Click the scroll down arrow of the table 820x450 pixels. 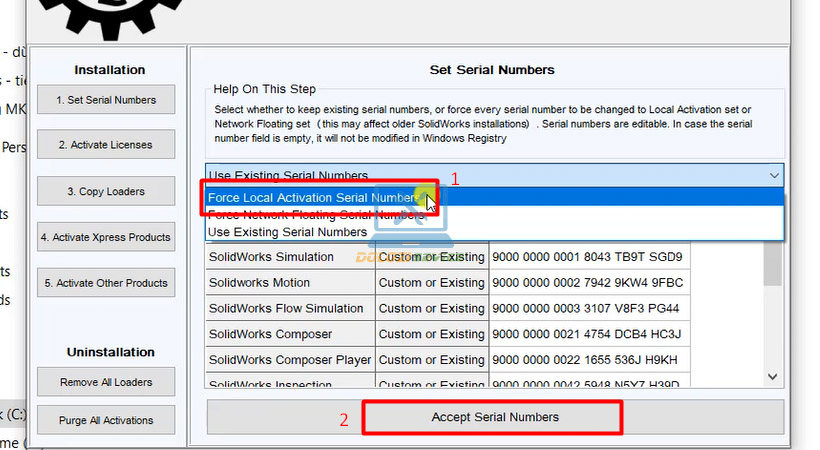(x=773, y=376)
